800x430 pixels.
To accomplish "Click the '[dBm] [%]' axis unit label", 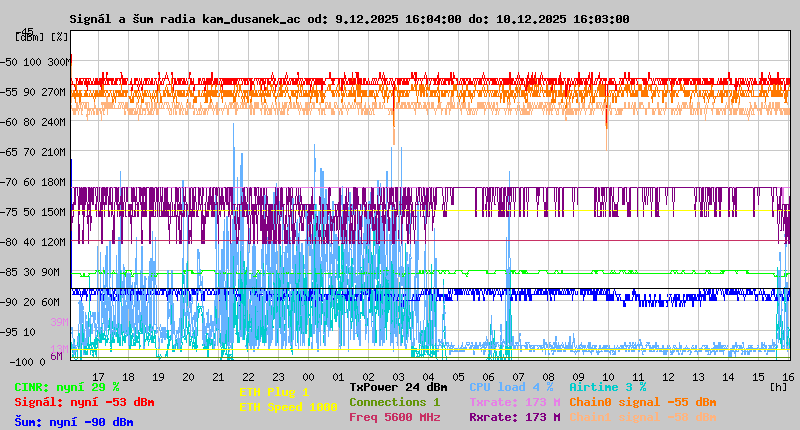I will click(41, 37).
